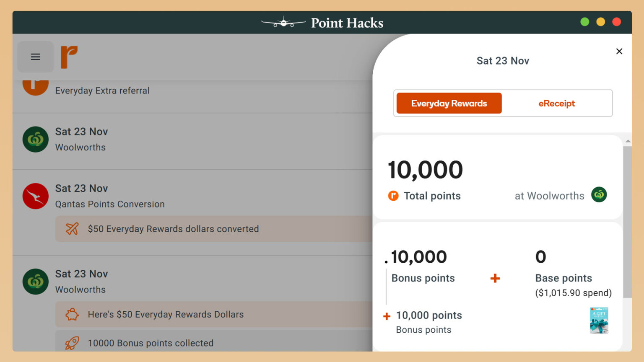This screenshot has height=362, width=644.
Task: Click the piggy bank icon beside Rewards Dollars
Action: pos(72,314)
